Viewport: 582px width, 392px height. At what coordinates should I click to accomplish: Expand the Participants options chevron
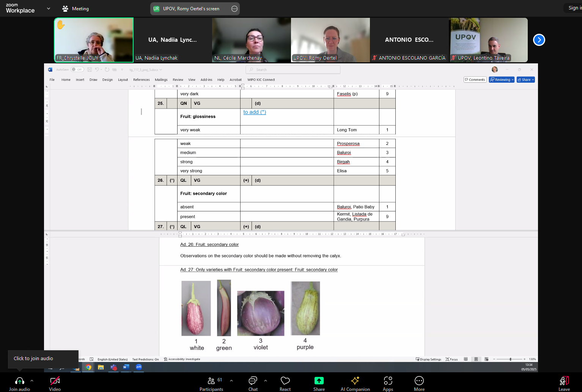tap(231, 380)
